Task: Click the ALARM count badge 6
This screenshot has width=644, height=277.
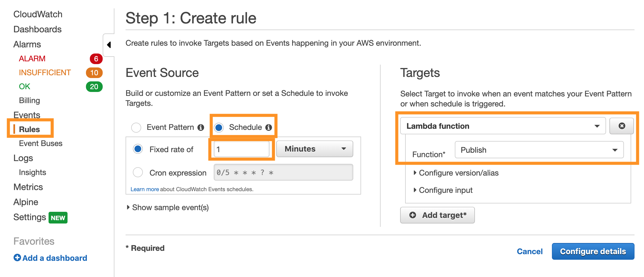Action: pos(96,59)
